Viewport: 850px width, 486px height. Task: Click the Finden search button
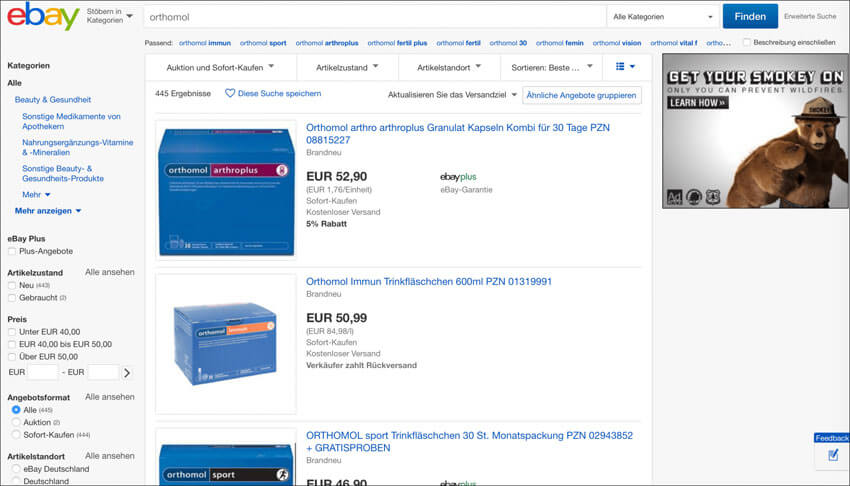point(750,16)
